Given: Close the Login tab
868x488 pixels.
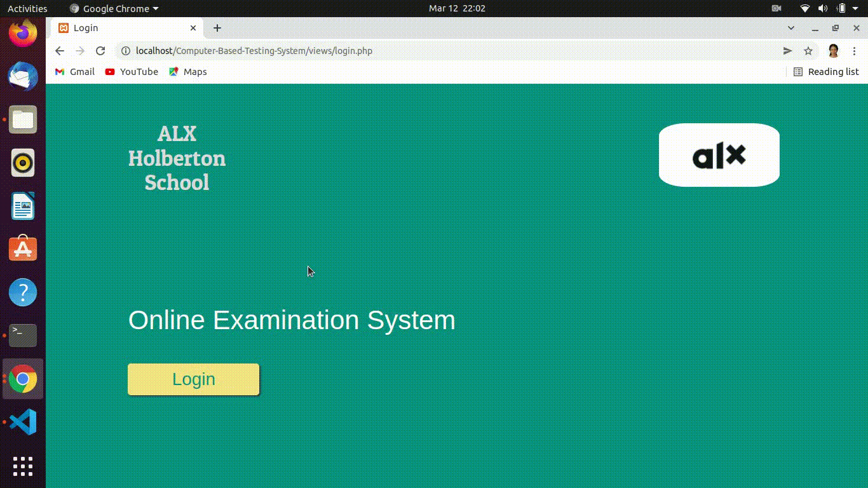Looking at the screenshot, I should click(x=193, y=28).
